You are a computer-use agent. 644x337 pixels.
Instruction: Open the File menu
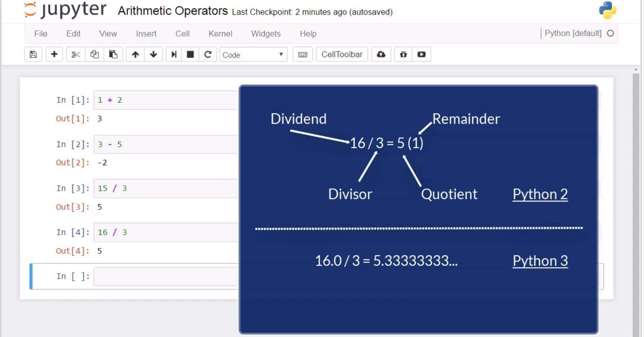point(40,33)
